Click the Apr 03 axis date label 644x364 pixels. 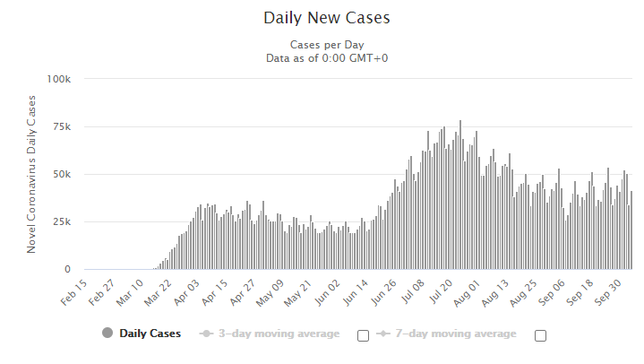[x=186, y=292]
